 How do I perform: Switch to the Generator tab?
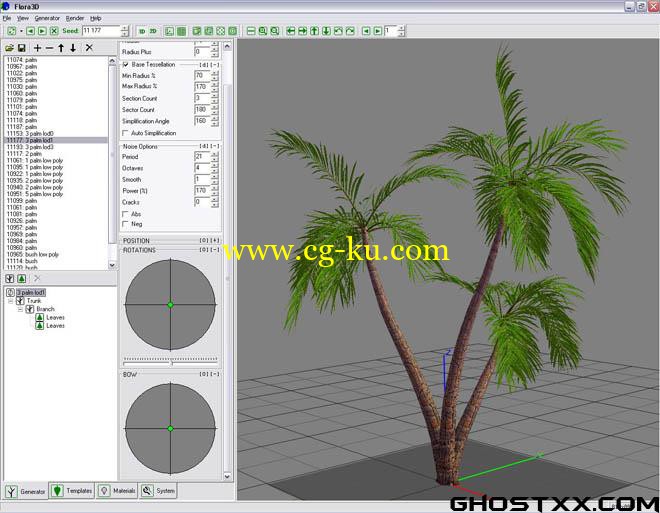point(26,491)
